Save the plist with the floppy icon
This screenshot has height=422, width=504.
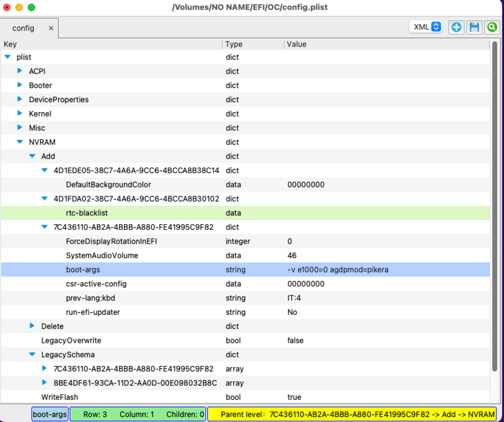coord(474,27)
